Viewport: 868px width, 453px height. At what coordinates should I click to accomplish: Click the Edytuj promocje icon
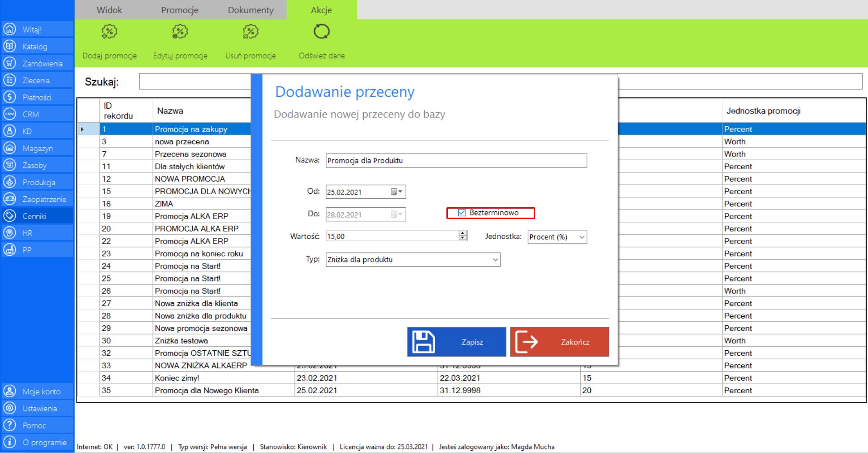[x=180, y=32]
